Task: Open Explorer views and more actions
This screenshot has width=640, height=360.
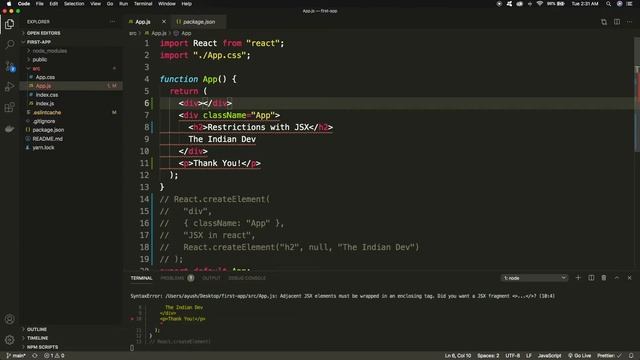Action: click(x=113, y=22)
